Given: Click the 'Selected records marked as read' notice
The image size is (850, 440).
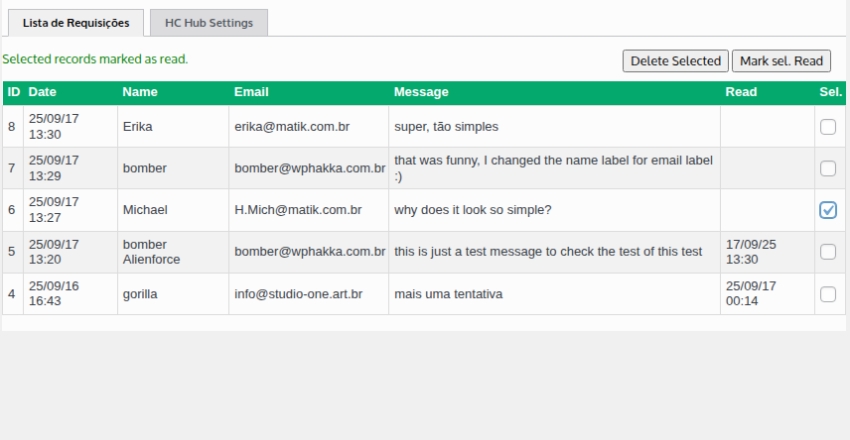Looking at the screenshot, I should pyautogui.click(x=95, y=59).
